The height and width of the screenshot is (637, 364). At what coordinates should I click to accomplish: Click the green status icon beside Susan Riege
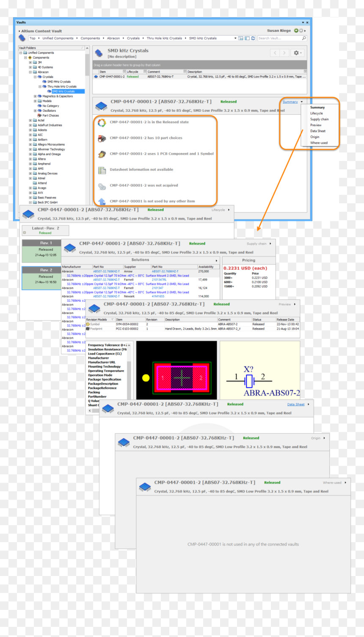pos(296,30)
